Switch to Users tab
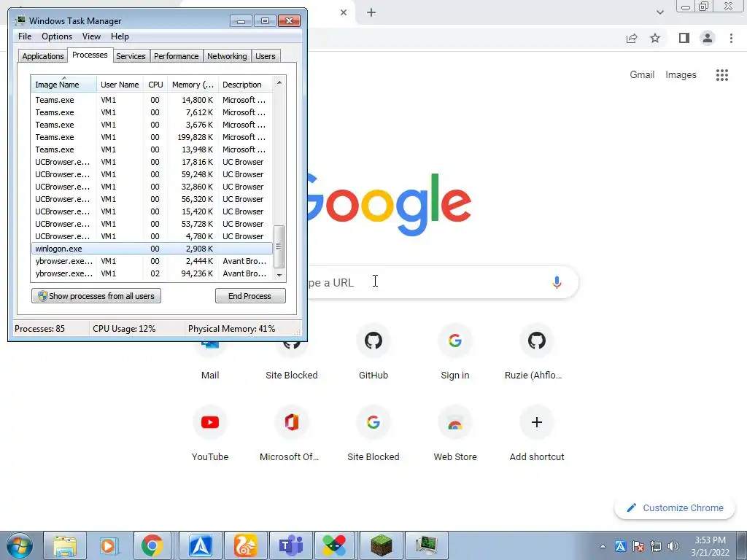The height and width of the screenshot is (560, 747). pos(266,56)
